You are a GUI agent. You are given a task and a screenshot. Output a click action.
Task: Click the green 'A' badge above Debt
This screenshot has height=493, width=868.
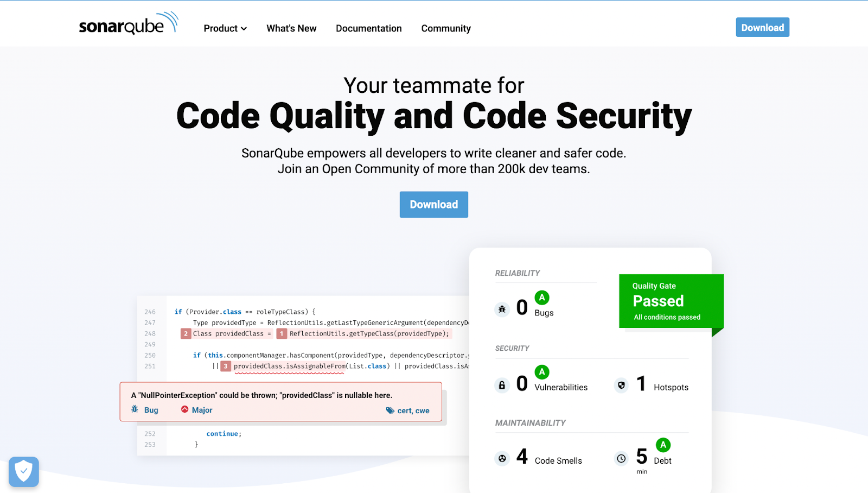[x=662, y=445]
